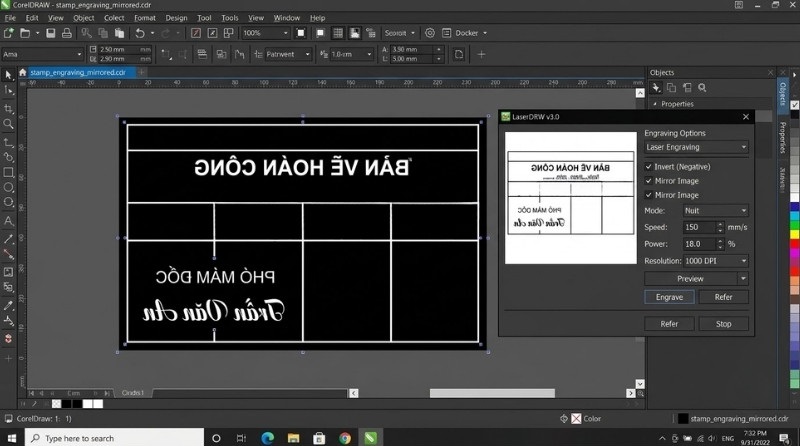This screenshot has height=446, width=800.
Task: Open the Laser Engraving options dropdown
Action: (x=696, y=147)
